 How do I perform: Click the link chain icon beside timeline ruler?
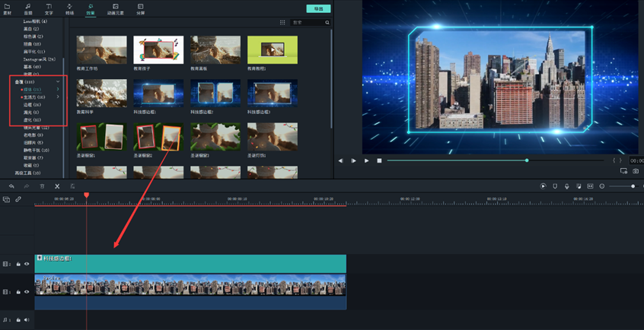click(x=18, y=200)
